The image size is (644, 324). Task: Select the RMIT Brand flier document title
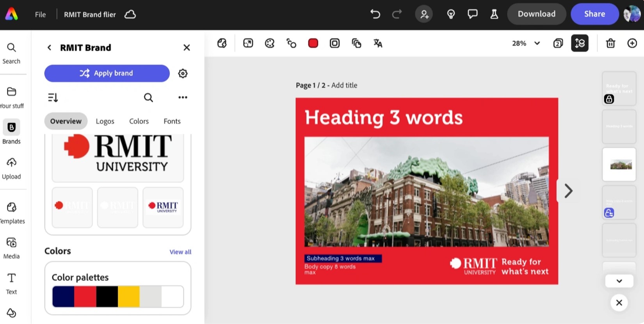pos(90,14)
